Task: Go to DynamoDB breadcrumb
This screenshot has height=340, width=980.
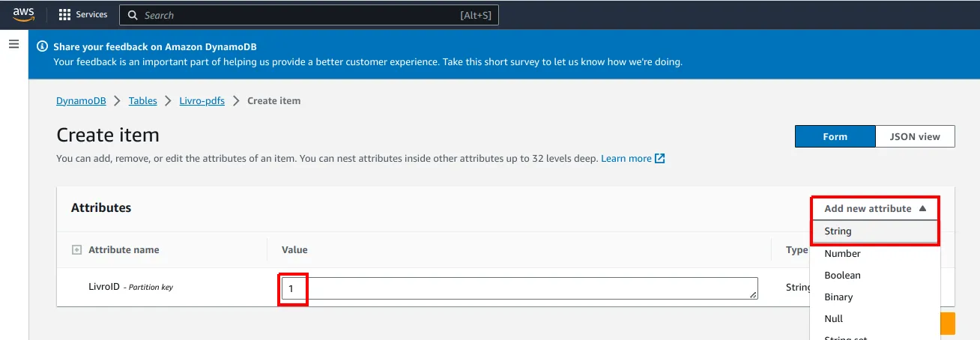Action: (x=81, y=100)
